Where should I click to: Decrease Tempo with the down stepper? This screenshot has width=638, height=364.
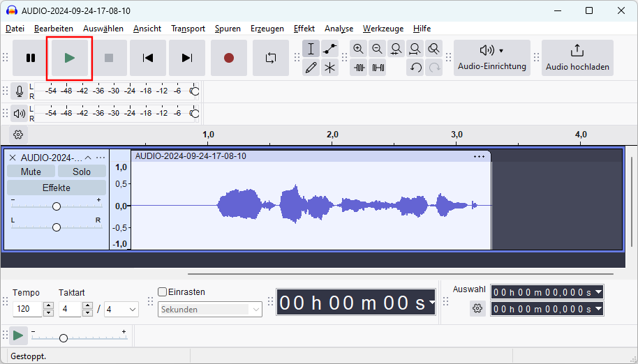[48, 313]
